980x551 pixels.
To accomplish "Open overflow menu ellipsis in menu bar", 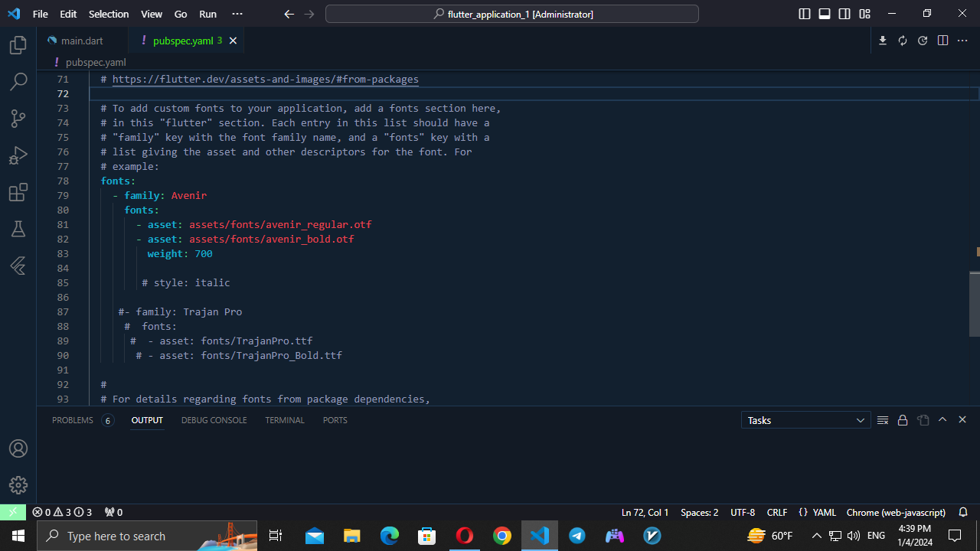I will click(237, 14).
